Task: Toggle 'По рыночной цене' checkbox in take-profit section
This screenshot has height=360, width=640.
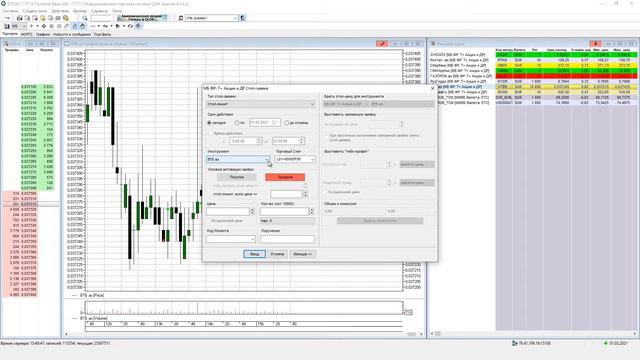Action: pyautogui.click(x=326, y=192)
